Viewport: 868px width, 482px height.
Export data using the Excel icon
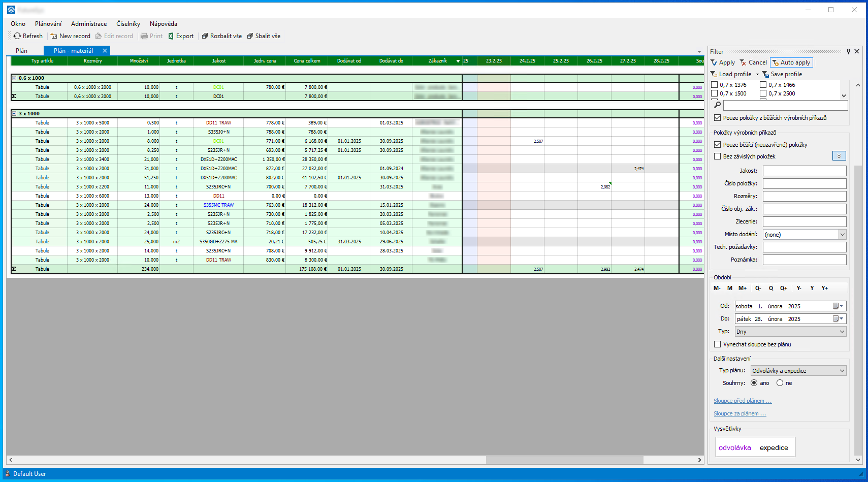point(171,36)
